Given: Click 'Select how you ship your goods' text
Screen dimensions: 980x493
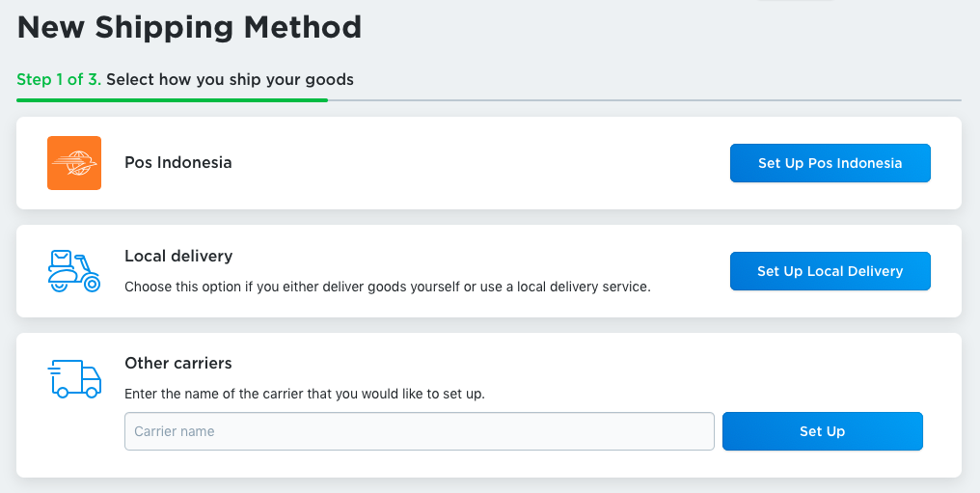Looking at the screenshot, I should tap(230, 79).
